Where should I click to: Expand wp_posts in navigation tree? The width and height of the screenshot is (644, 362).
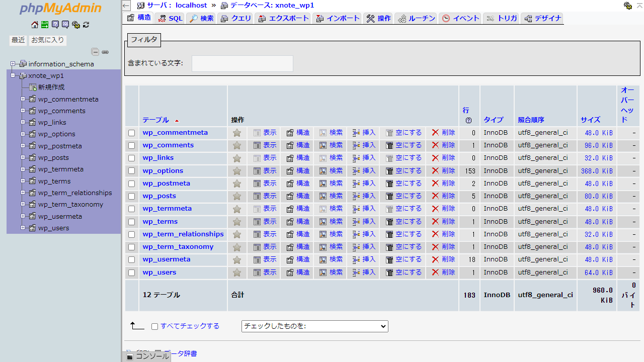(x=23, y=157)
